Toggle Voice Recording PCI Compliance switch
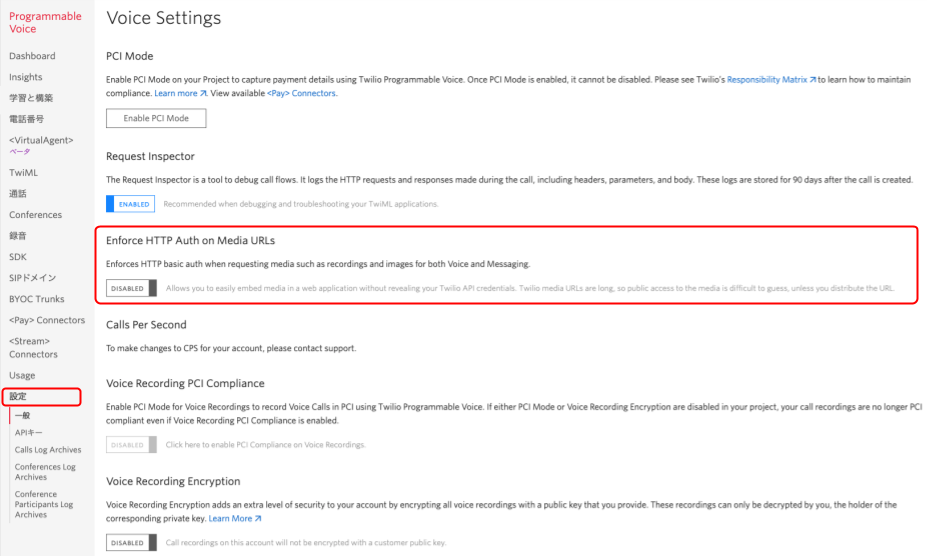Screen dimensions: 927x556 (x=131, y=445)
